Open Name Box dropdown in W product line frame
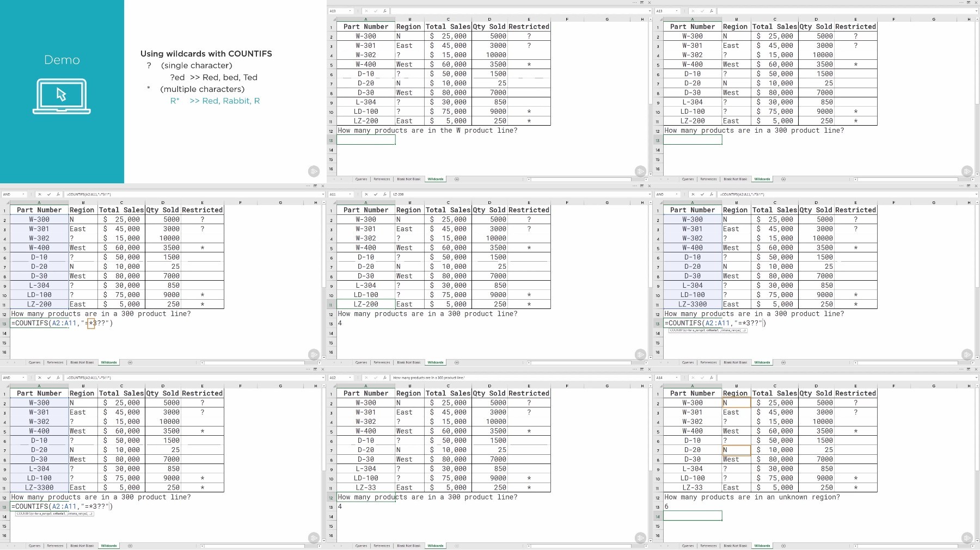 coord(350,11)
